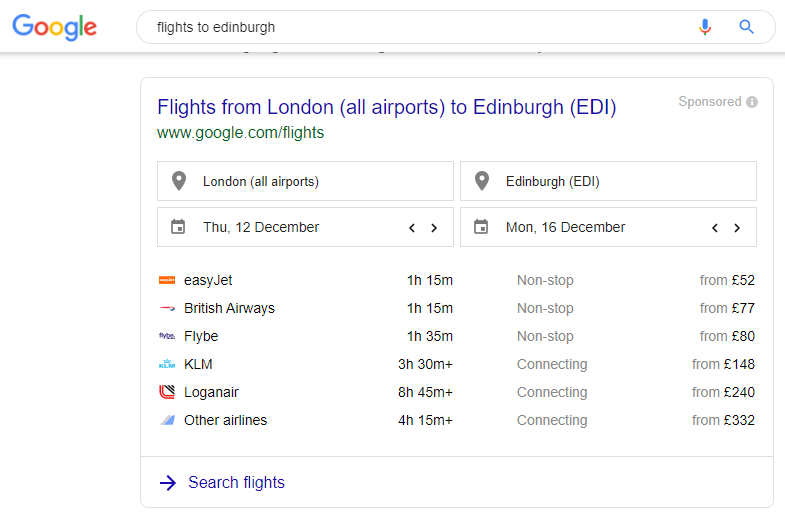The image size is (785, 521).
Task: Click the departure calendar icon
Action: pyautogui.click(x=178, y=227)
